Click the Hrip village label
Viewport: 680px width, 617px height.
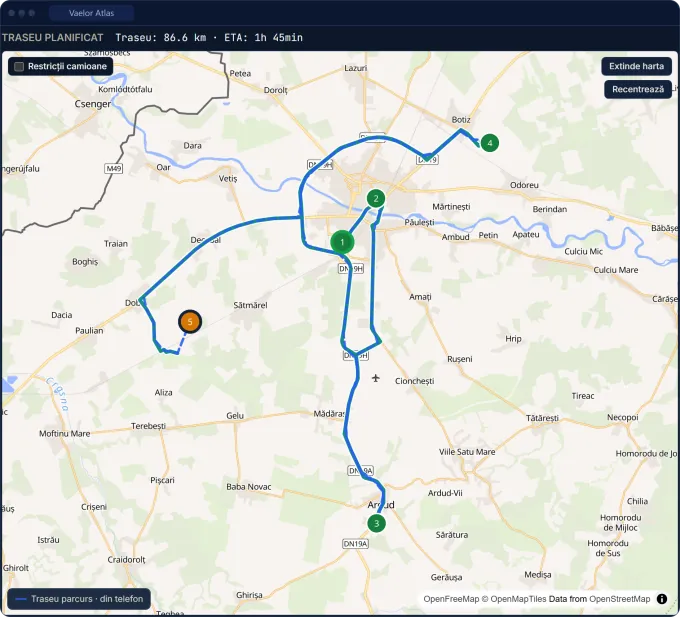(513, 339)
